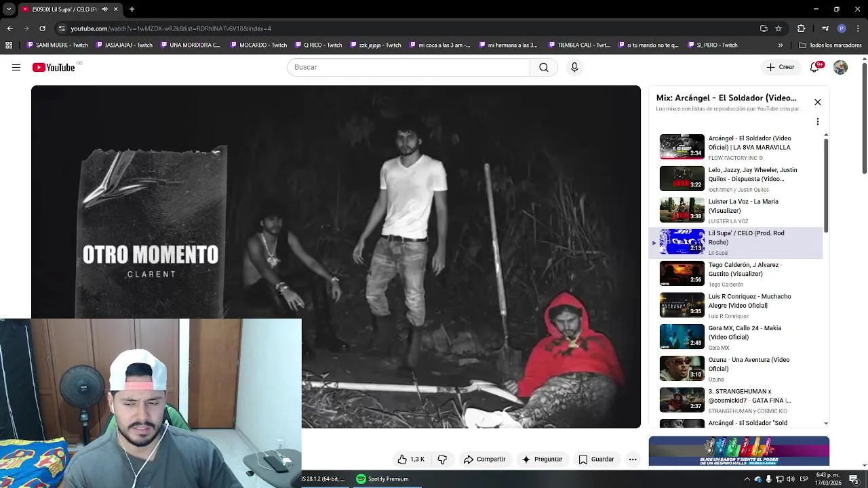Open zzk jajaja - Twitch bookmark
868x488 pixels.
tap(376, 45)
